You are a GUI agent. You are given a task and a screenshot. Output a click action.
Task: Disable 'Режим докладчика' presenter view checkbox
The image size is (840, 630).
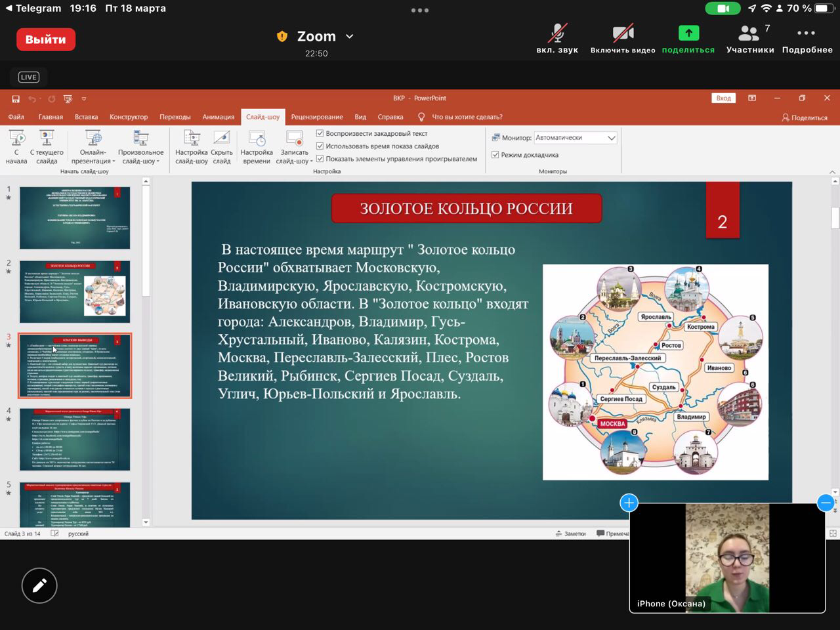click(x=495, y=155)
